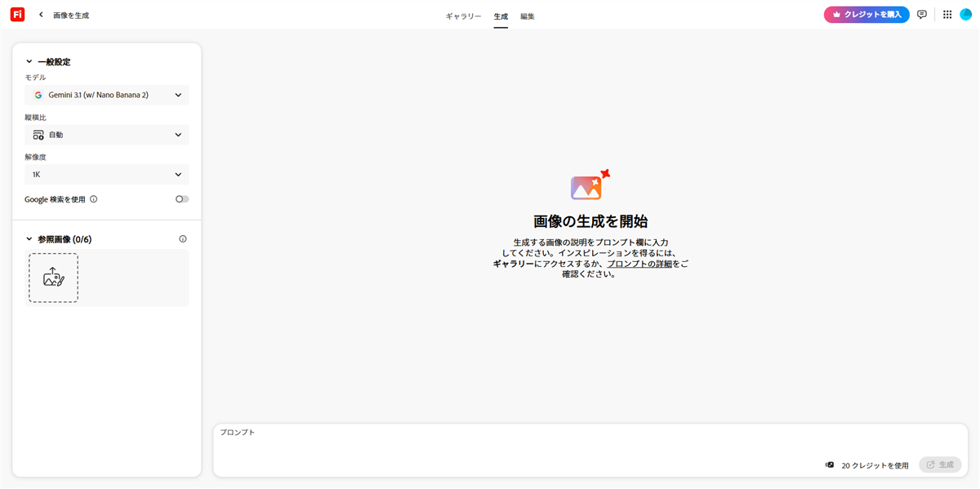980x489 pixels.
Task: Collapse the 一般設定 section
Action: click(x=29, y=61)
